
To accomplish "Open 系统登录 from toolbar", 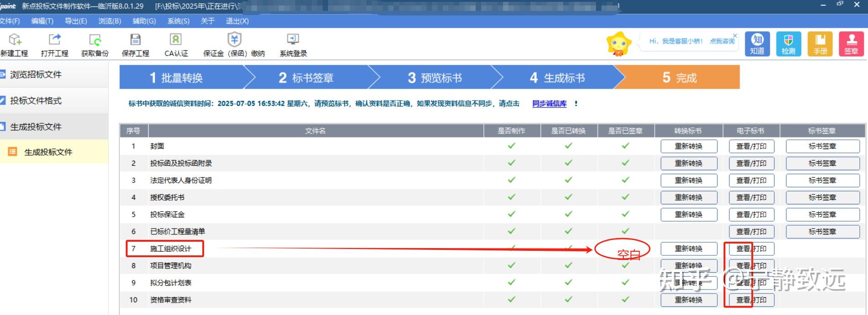I will [293, 45].
